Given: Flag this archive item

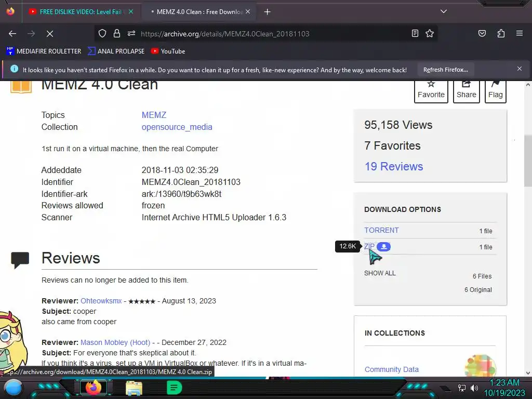Looking at the screenshot, I should pos(495,91).
